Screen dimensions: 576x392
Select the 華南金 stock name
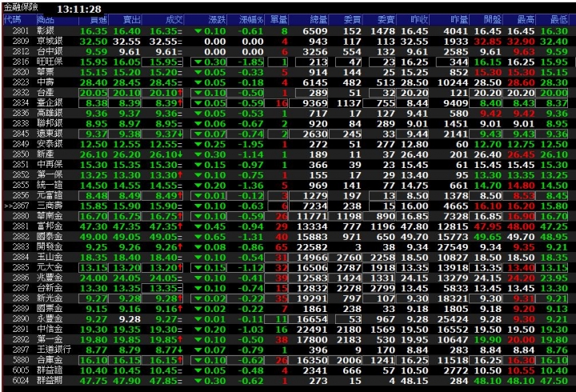click(50, 216)
